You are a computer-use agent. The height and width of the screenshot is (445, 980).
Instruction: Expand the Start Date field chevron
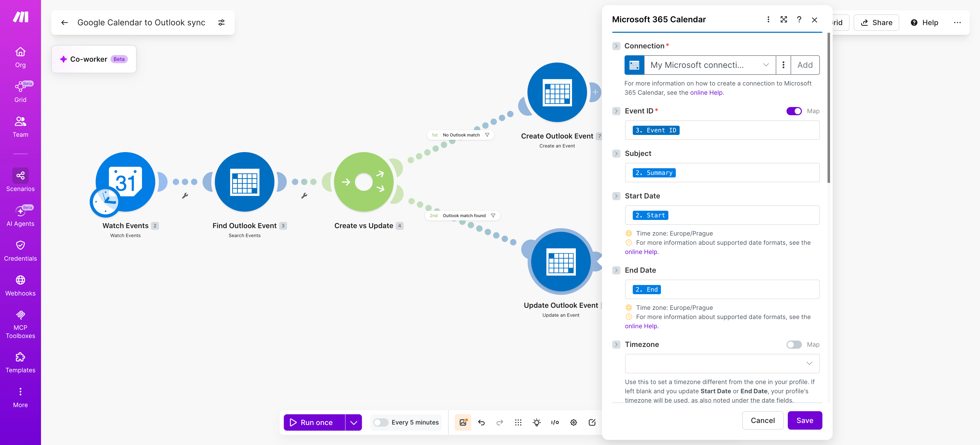pyautogui.click(x=616, y=196)
